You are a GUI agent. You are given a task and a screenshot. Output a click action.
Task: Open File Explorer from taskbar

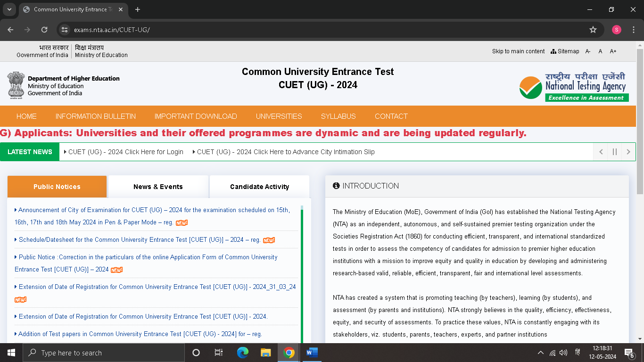pyautogui.click(x=266, y=353)
